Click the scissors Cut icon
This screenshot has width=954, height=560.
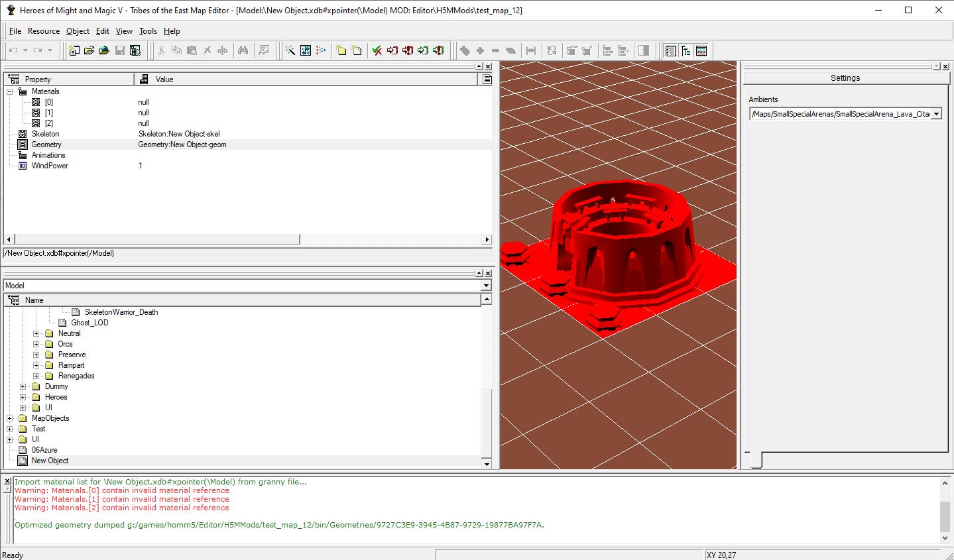(161, 50)
